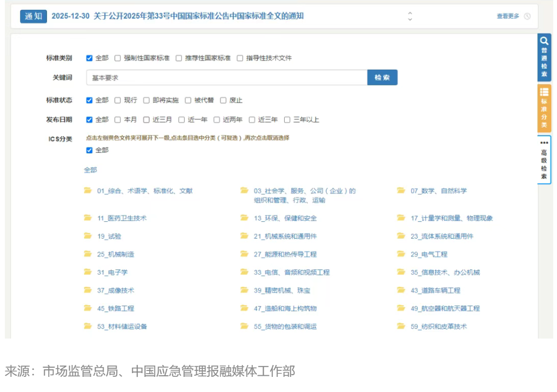The height and width of the screenshot is (392, 557).
Task: Expand the 11_医药卫生技术 folder icon
Action: click(x=88, y=218)
